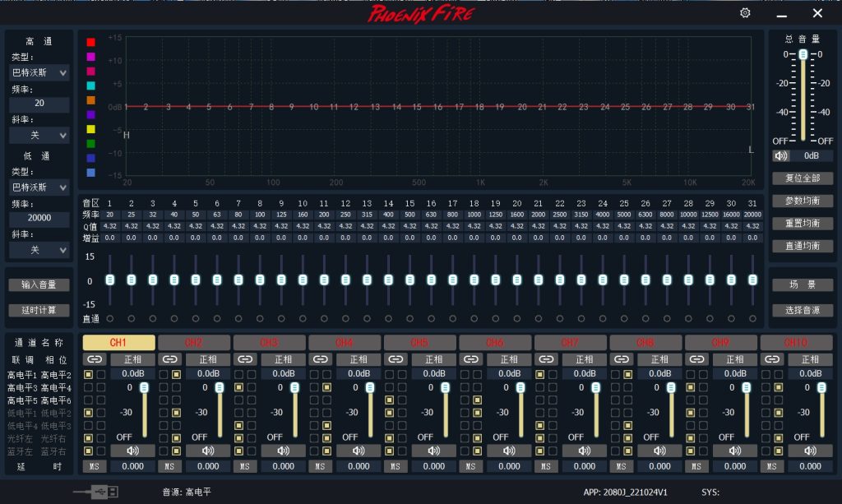Select the CH2 channel tab
This screenshot has height=504, width=842.
(194, 343)
